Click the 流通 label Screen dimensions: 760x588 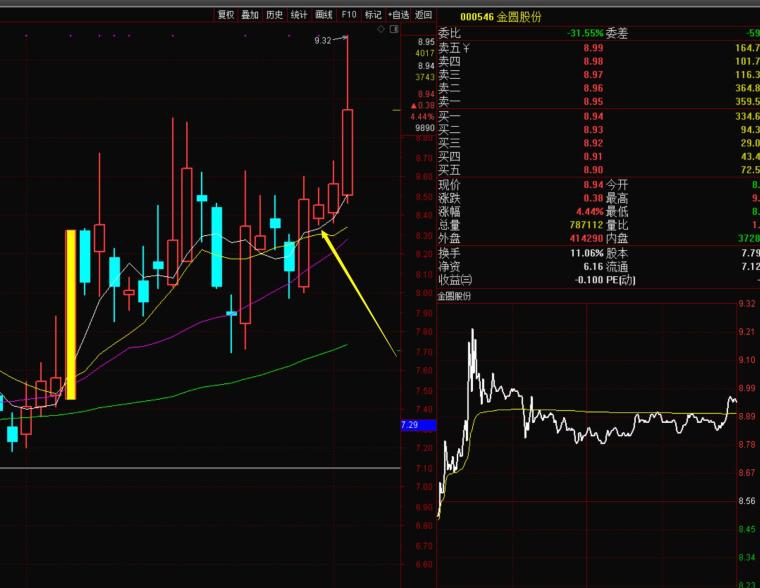pos(617,267)
